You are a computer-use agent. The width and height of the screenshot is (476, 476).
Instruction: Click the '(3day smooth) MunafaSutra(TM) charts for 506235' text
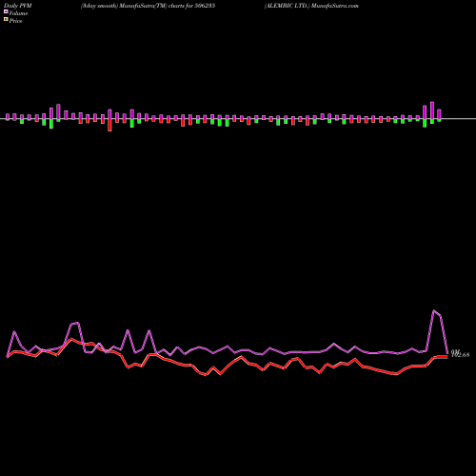tap(148, 6)
